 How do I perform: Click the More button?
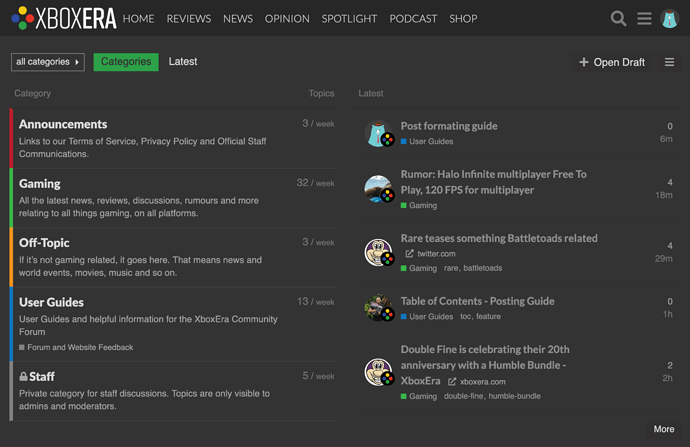[x=664, y=429]
